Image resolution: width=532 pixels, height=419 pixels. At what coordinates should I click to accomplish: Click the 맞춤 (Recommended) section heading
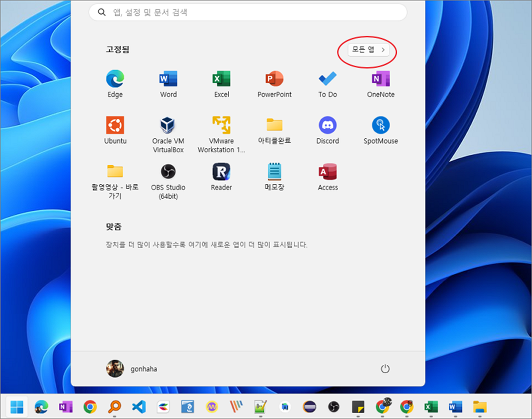tap(114, 227)
